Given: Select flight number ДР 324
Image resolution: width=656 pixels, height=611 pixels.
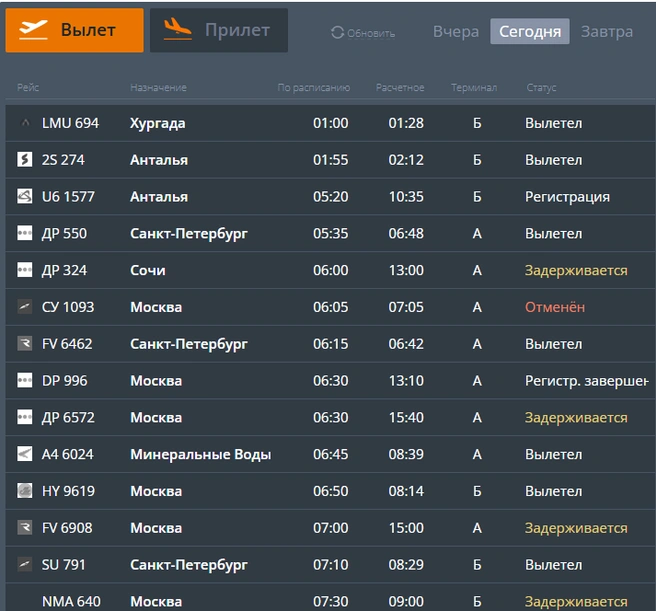Looking at the screenshot, I should tap(64, 270).
